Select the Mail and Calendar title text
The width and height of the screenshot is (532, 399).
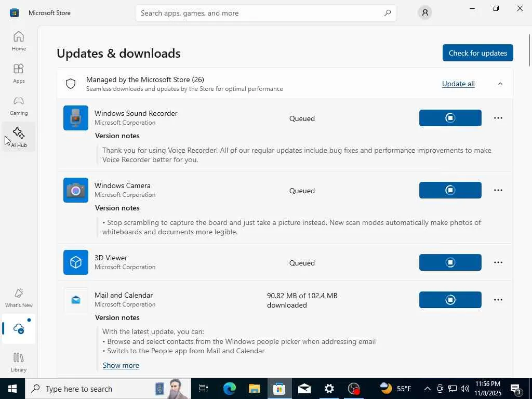[x=124, y=295]
